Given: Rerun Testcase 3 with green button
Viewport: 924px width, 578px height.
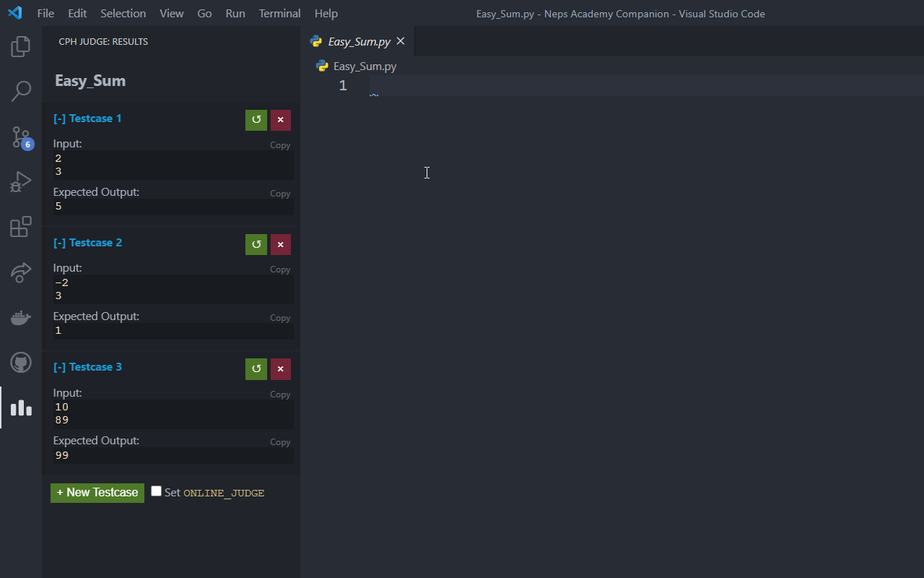Looking at the screenshot, I should tap(256, 368).
